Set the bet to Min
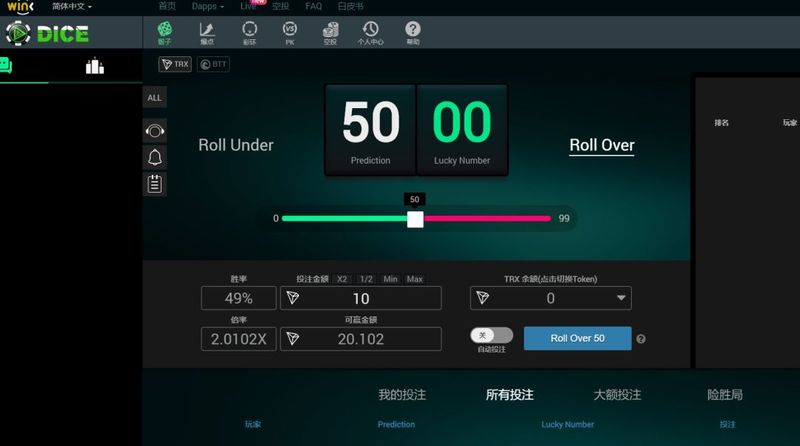The image size is (800, 446). pos(390,279)
